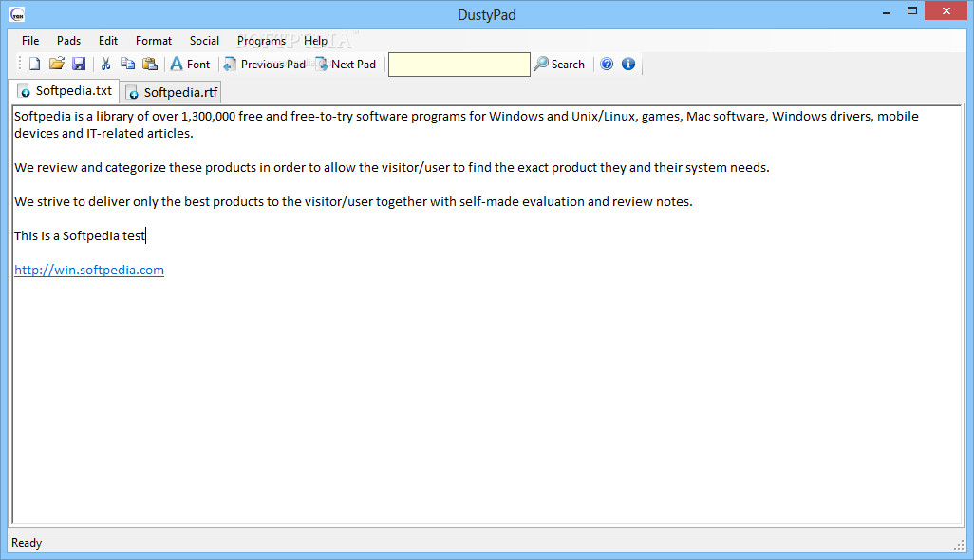Open the Edit menu

point(108,41)
